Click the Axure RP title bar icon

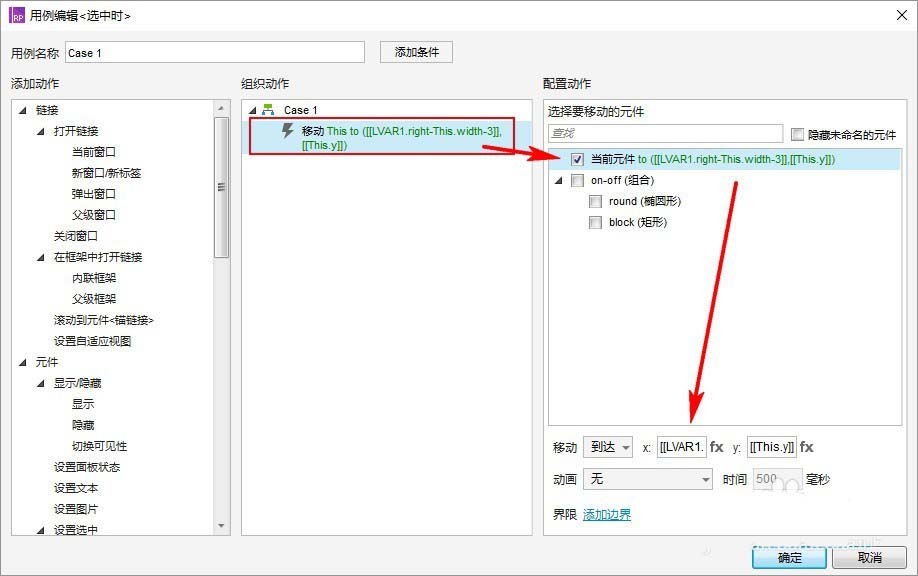click(17, 15)
